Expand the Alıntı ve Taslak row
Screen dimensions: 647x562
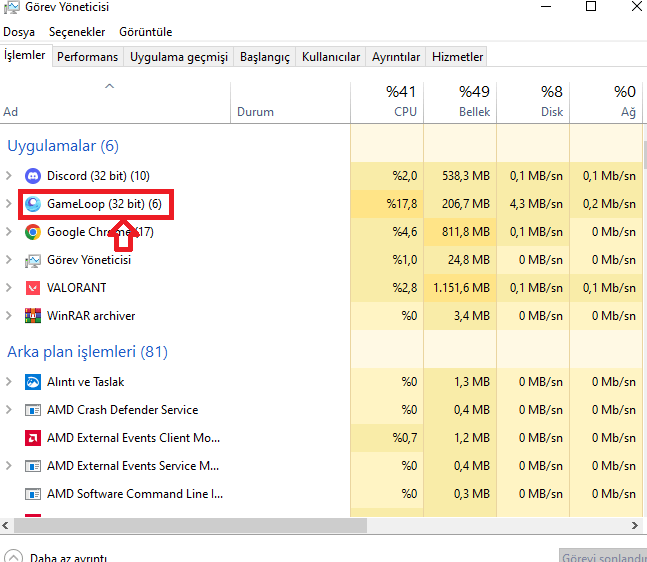9,382
